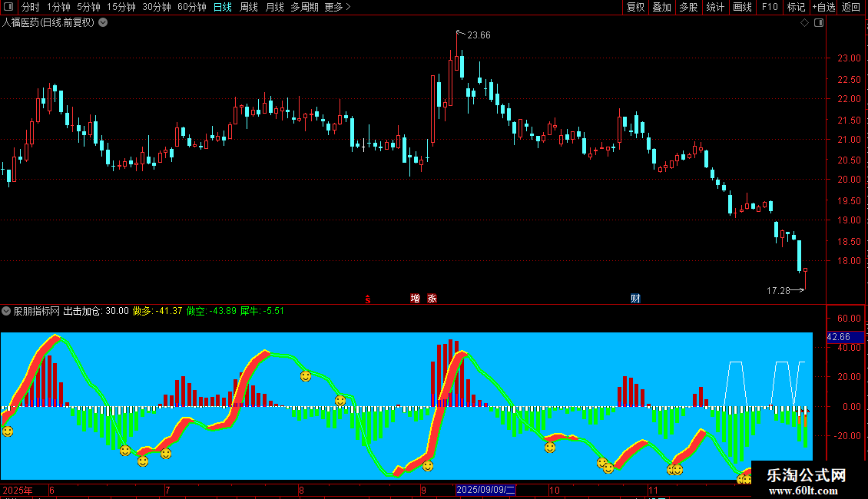Toggle the right sidebar panel icon
The height and width of the screenshot is (499, 868).
click(x=819, y=23)
